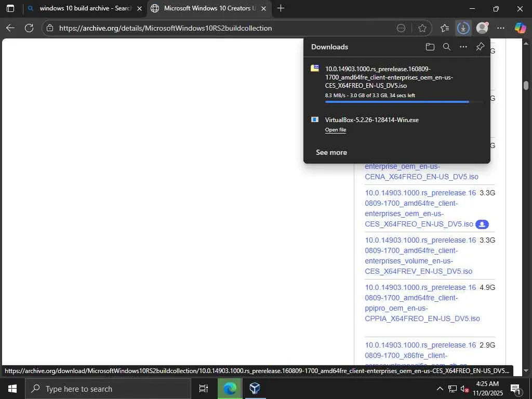Click the scrollbar down arrow

pos(526,371)
